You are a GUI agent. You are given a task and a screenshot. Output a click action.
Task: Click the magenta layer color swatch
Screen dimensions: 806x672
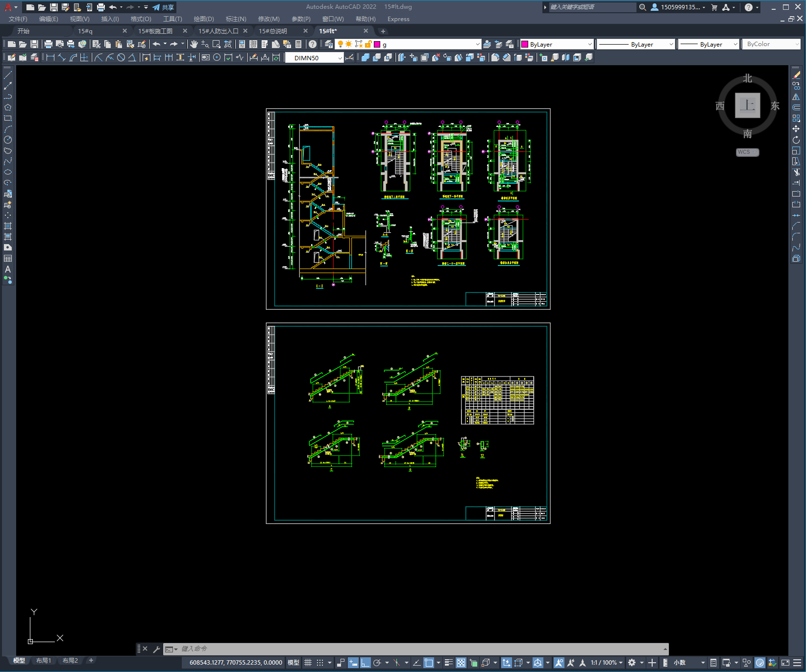[377, 44]
